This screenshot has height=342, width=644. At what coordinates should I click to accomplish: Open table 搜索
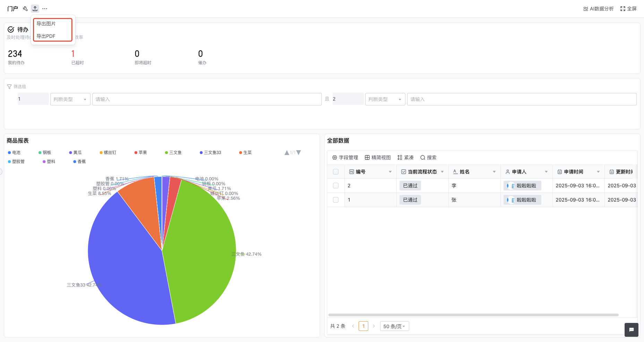(428, 157)
